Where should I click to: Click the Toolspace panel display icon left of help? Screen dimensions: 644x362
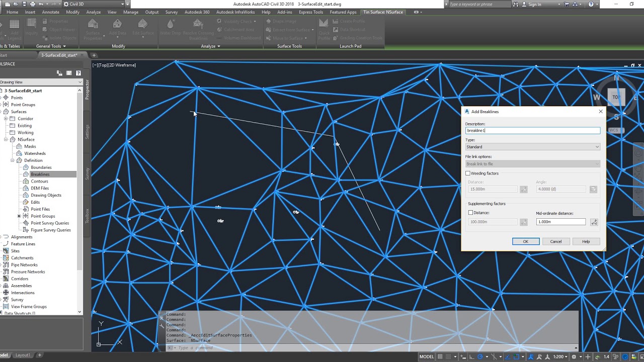(x=69, y=73)
